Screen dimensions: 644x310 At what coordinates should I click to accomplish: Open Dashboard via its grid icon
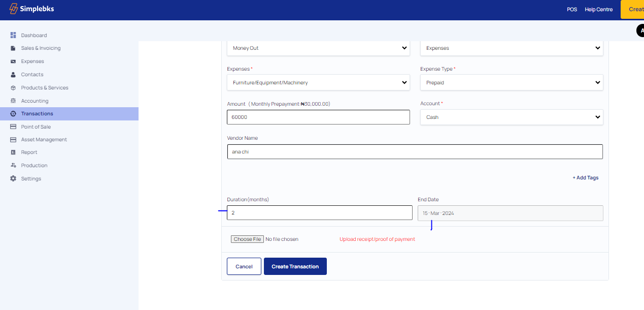pyautogui.click(x=13, y=35)
